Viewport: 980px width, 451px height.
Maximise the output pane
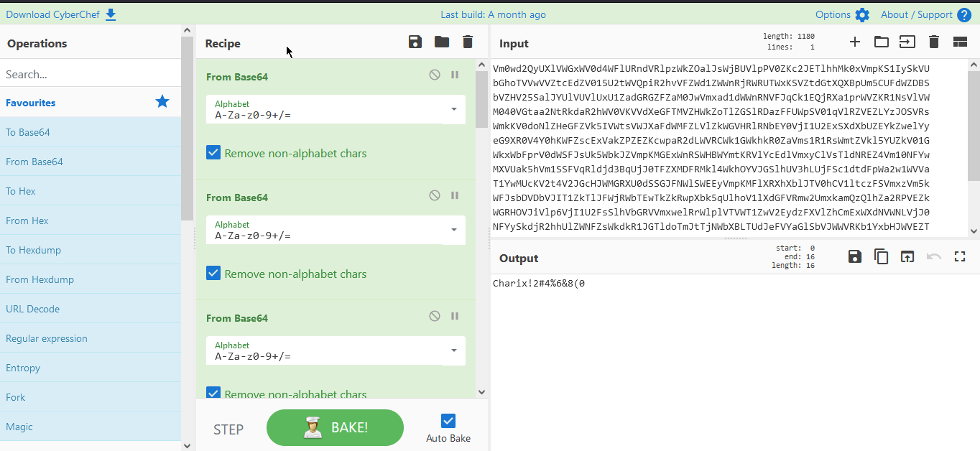(960, 257)
